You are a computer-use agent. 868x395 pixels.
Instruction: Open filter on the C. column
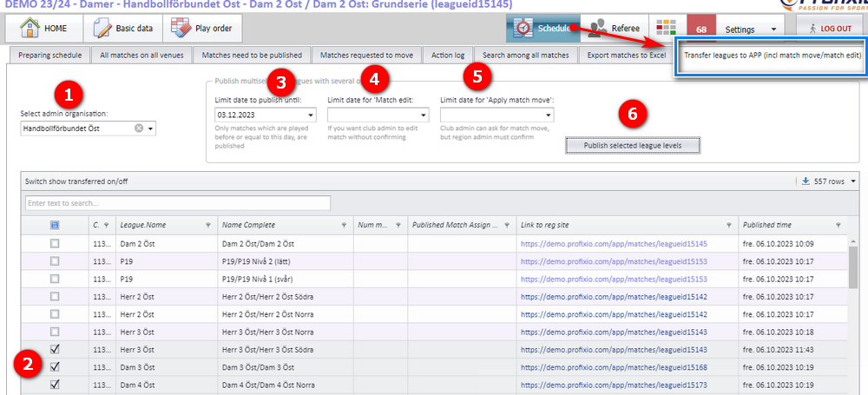click(x=106, y=226)
